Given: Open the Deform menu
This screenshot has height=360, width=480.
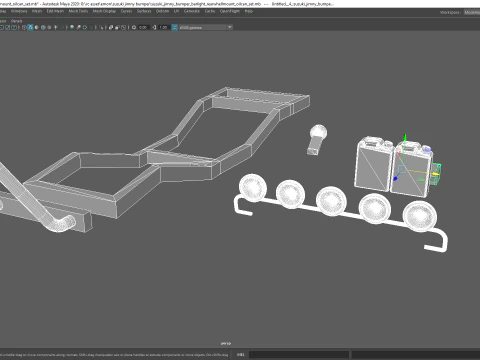Looking at the screenshot, I should 162,11.
